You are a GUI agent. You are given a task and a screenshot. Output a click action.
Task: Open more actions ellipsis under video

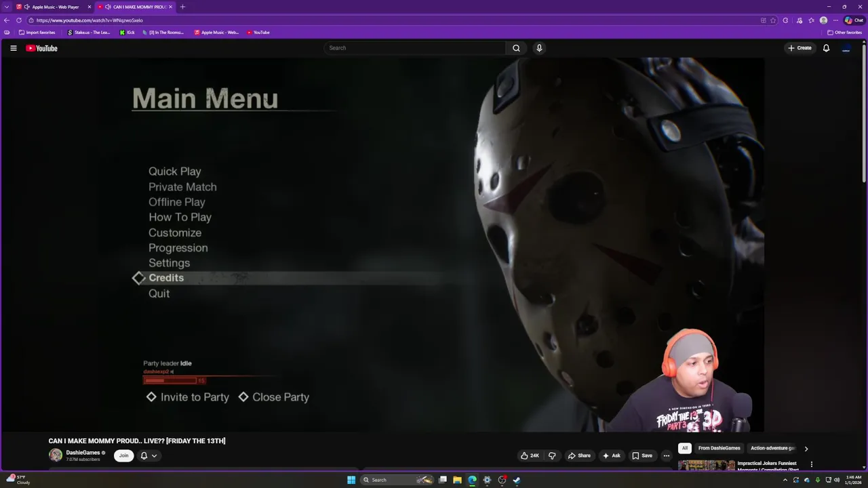pyautogui.click(x=667, y=455)
